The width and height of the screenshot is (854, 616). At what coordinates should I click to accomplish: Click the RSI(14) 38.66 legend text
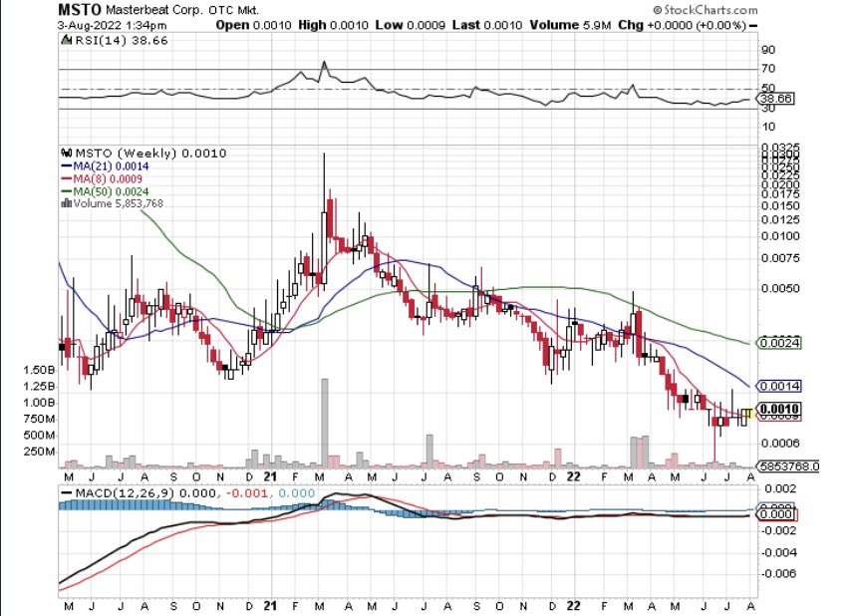pos(122,40)
